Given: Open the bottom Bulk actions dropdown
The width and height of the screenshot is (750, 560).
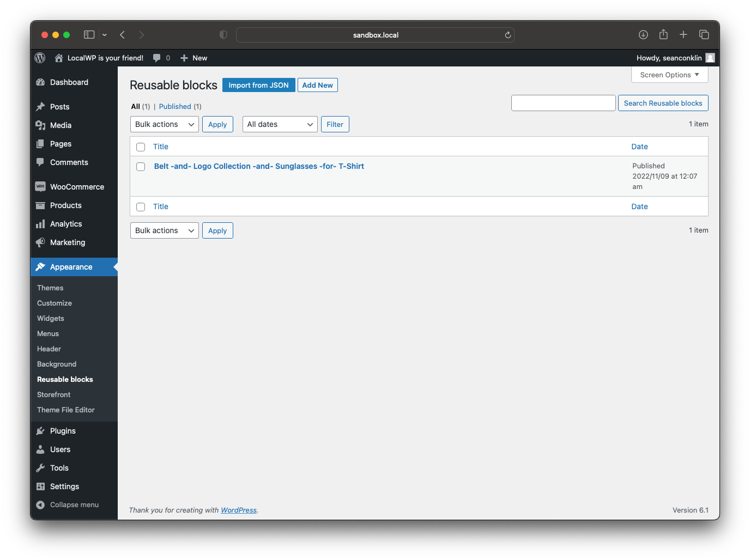Looking at the screenshot, I should coord(165,230).
